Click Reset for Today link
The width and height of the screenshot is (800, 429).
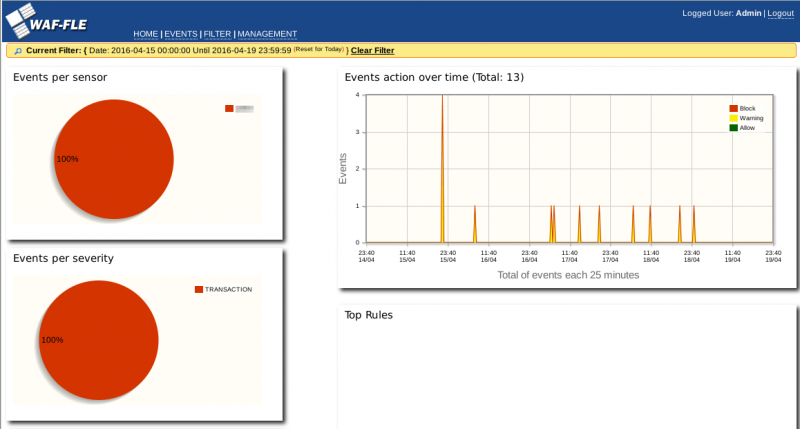tap(319, 49)
